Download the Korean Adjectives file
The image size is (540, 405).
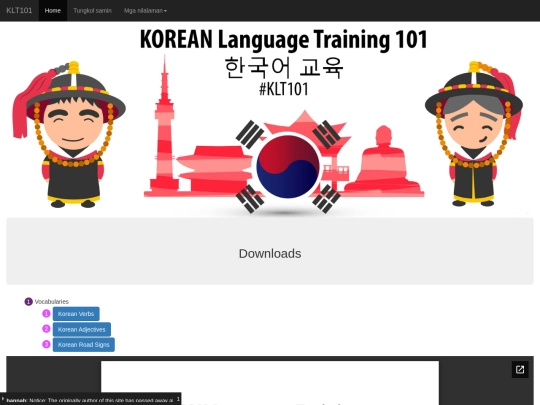pos(82,330)
